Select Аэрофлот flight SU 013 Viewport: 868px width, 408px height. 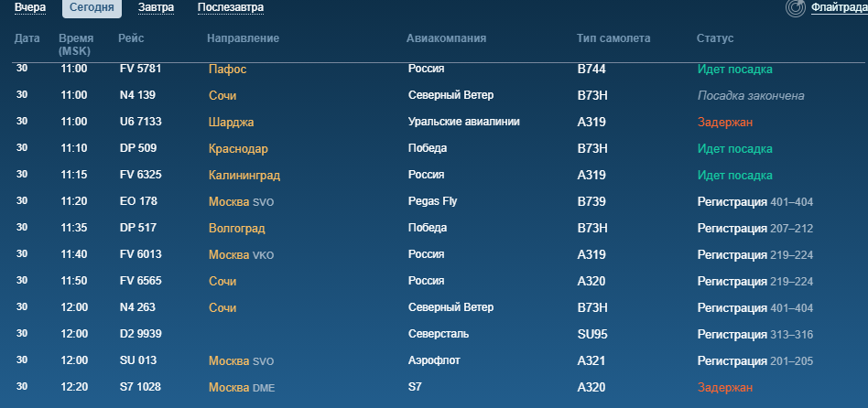(140, 361)
